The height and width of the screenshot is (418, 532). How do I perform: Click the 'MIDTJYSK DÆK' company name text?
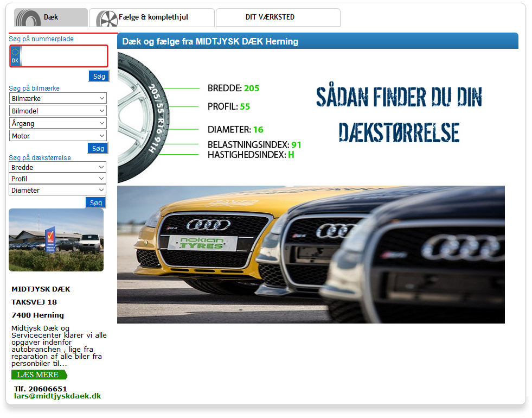pyautogui.click(x=41, y=289)
